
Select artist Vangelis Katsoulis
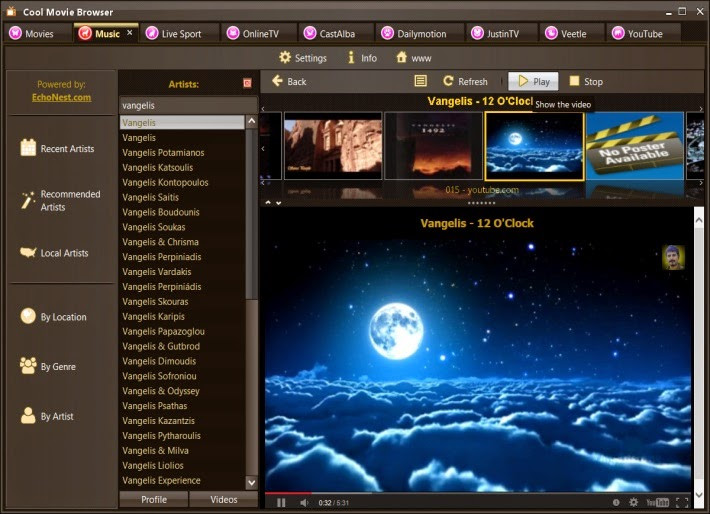[x=182, y=168]
